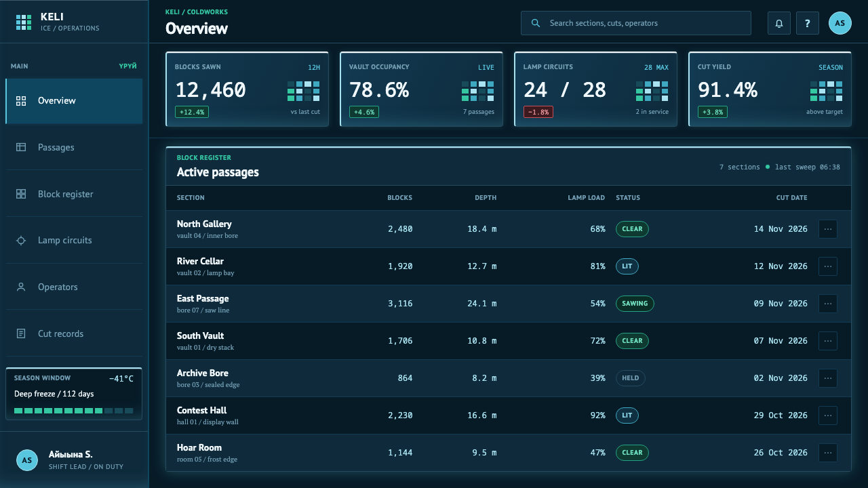Click the LIT status badge for Contest Hall
Viewport: 868px width, 488px height.
[x=627, y=415]
